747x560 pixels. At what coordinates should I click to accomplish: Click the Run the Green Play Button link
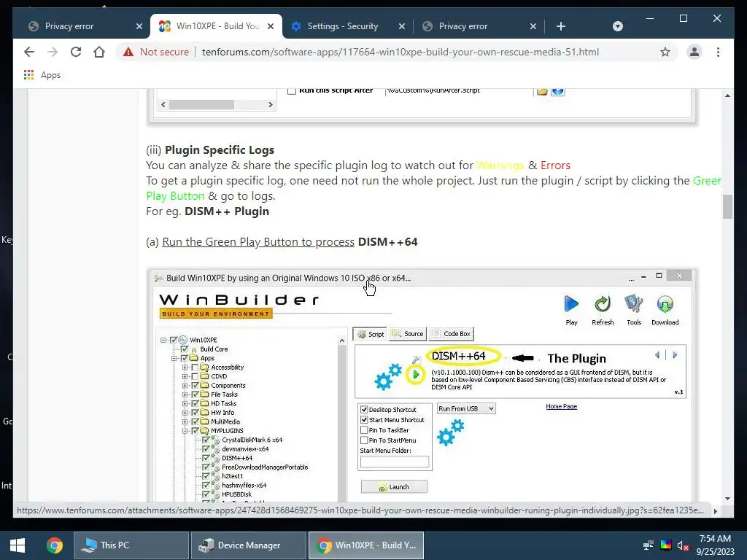(x=258, y=242)
